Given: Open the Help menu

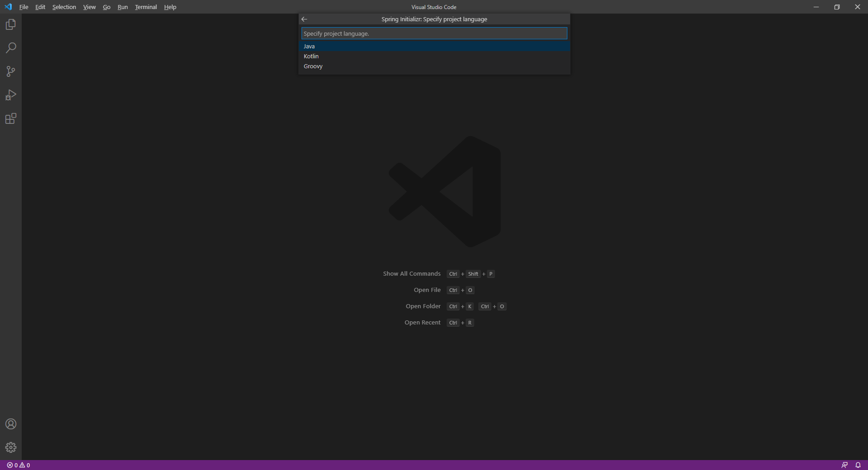Looking at the screenshot, I should 170,7.
